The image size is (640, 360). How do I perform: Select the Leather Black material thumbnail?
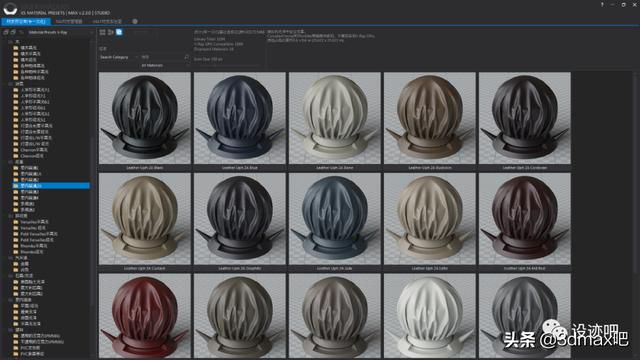[144, 118]
